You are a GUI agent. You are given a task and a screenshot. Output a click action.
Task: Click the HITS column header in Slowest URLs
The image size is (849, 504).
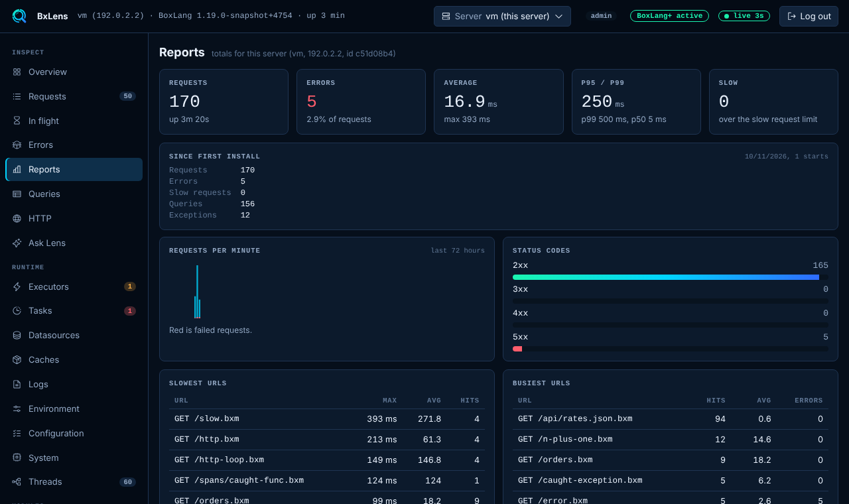coord(470,401)
